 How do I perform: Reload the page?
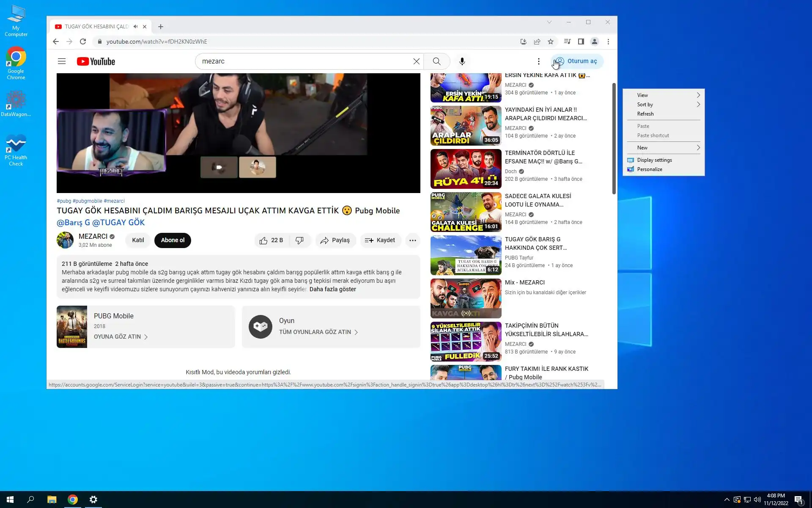tap(83, 41)
